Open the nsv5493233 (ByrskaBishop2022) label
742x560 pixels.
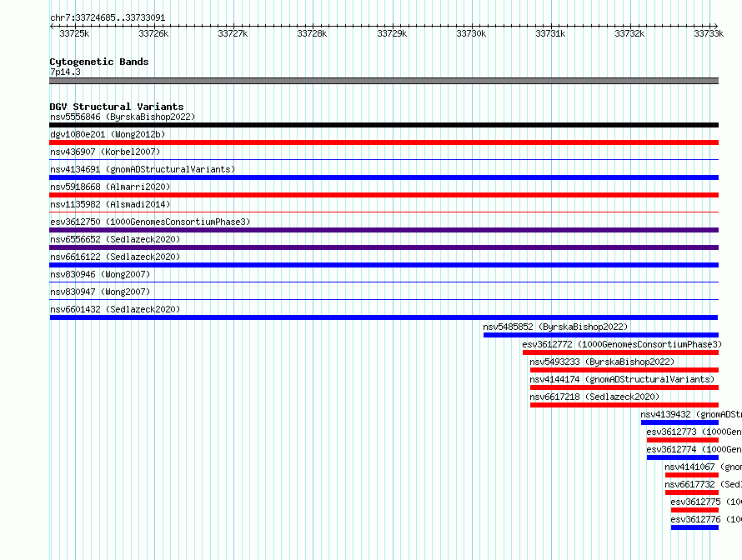tap(602, 362)
